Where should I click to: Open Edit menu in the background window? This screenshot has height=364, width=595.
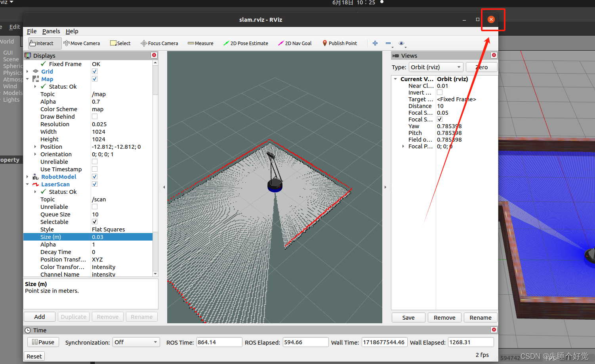[x=15, y=27]
